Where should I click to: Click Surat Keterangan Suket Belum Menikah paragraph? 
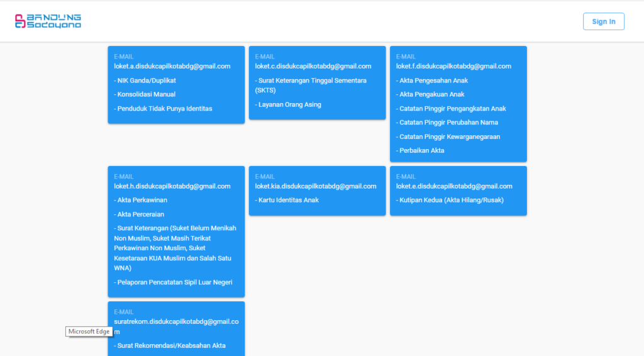(175, 248)
